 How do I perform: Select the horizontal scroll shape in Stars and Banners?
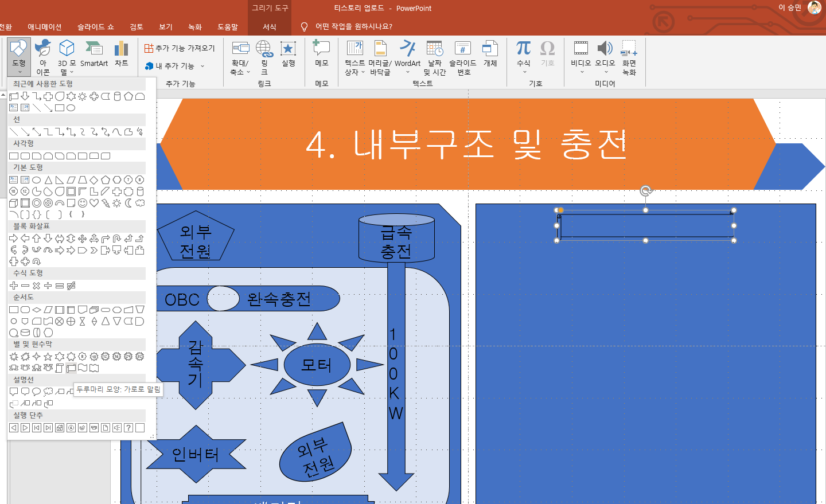71,368
